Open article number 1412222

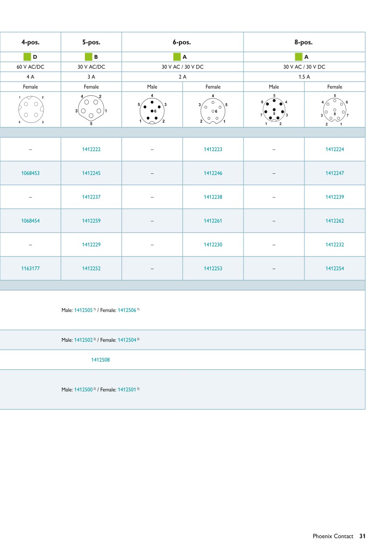91,149
